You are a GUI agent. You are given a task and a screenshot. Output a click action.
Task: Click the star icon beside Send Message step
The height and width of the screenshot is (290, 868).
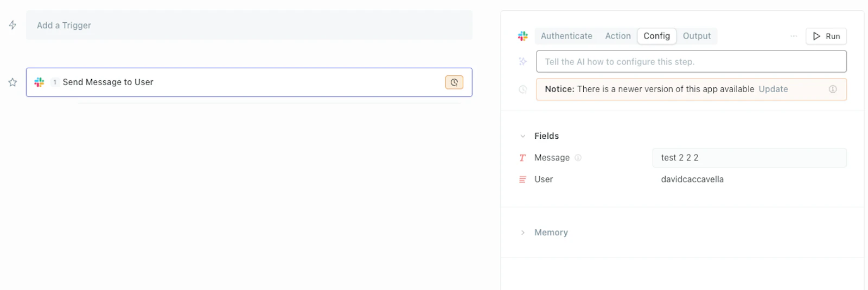click(12, 82)
